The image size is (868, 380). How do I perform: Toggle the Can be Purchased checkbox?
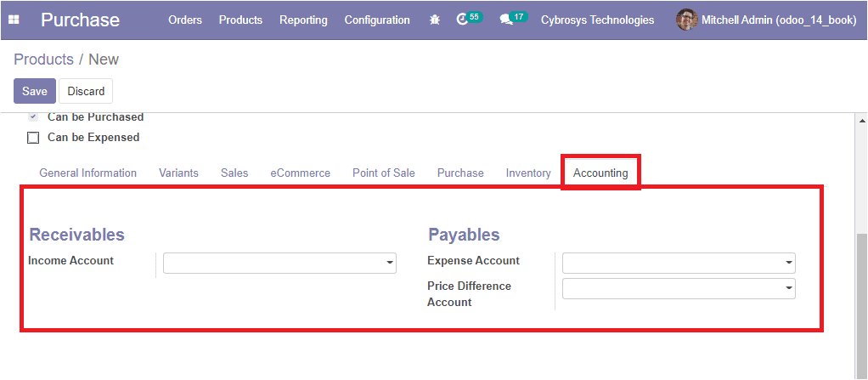click(x=33, y=116)
